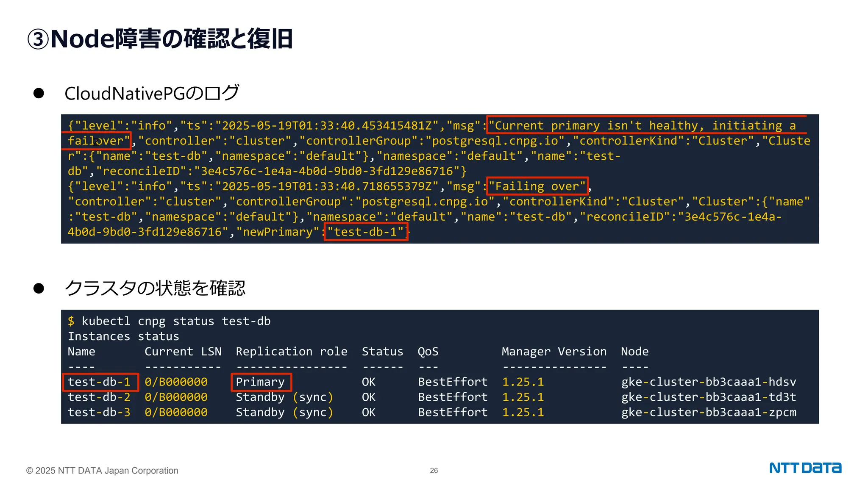This screenshot has width=868, height=488.
Task: Click node gke-cluster-bb3caaa1-zpcm
Action: click(x=708, y=413)
